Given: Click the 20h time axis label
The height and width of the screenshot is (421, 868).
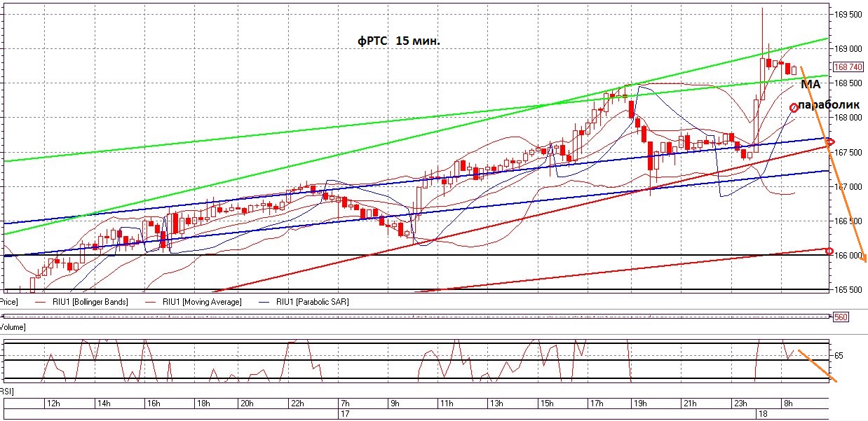Looking at the screenshot, I should pyautogui.click(x=247, y=403).
